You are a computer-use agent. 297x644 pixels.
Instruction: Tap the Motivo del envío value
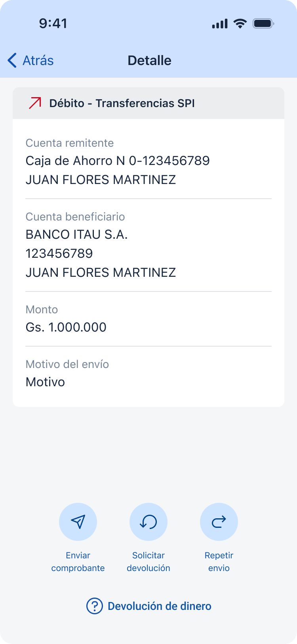coord(45,382)
